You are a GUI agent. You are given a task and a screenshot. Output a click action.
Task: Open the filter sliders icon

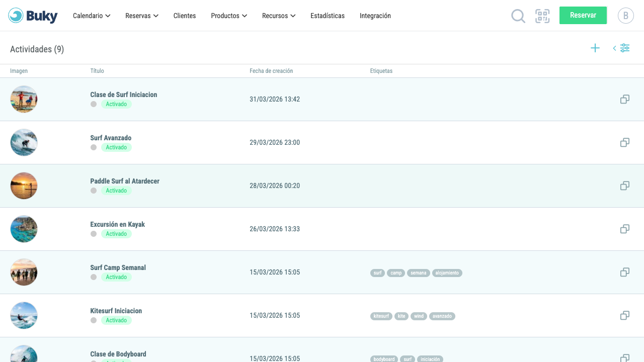[x=625, y=48]
